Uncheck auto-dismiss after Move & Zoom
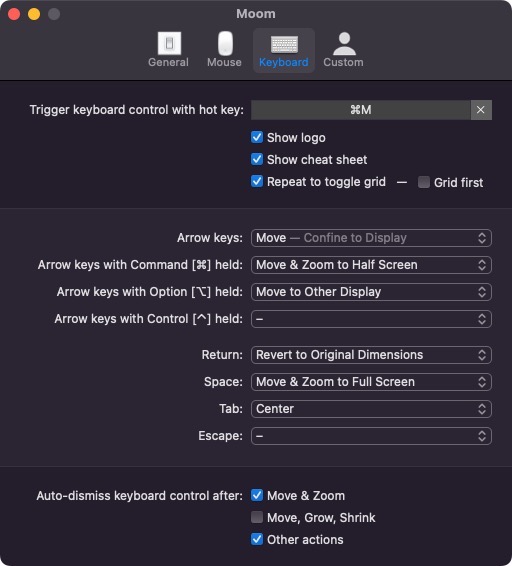This screenshot has width=512, height=566. 257,495
